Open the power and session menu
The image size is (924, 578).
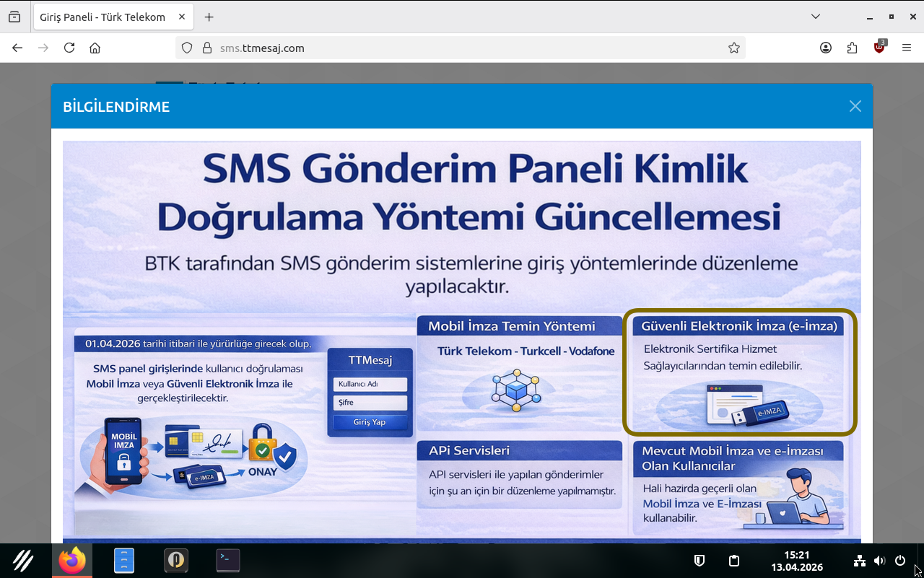click(x=900, y=561)
